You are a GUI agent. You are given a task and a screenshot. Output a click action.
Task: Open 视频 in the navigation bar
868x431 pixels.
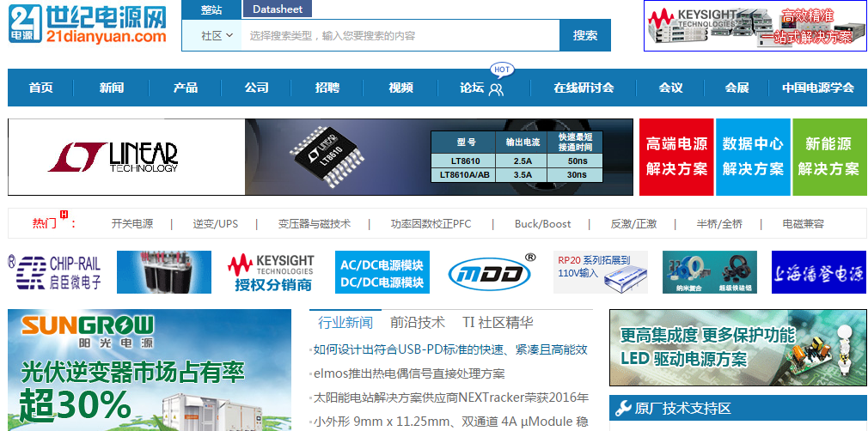coord(400,88)
